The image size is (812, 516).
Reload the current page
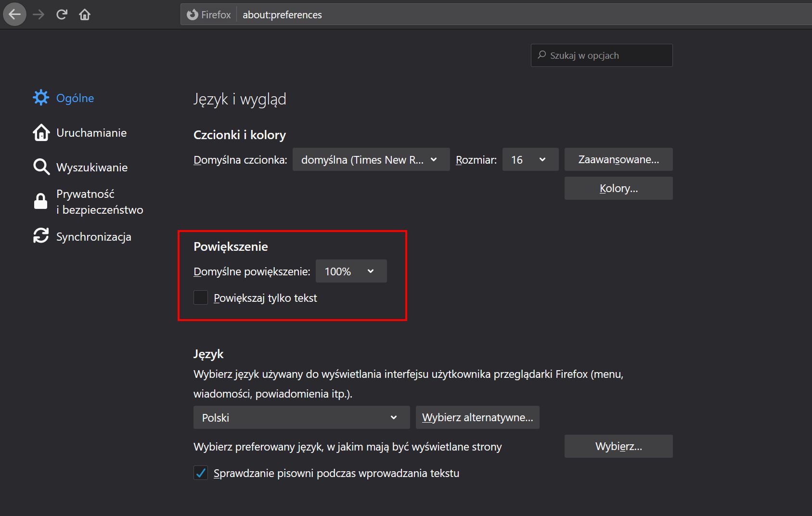(x=62, y=14)
